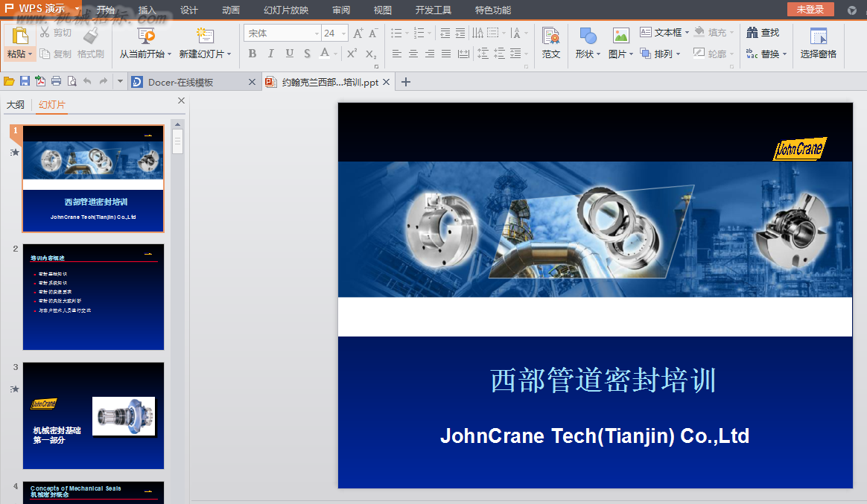The height and width of the screenshot is (504, 867).
Task: Open the WPS 演示 application menu
Action: pyautogui.click(x=41, y=8)
